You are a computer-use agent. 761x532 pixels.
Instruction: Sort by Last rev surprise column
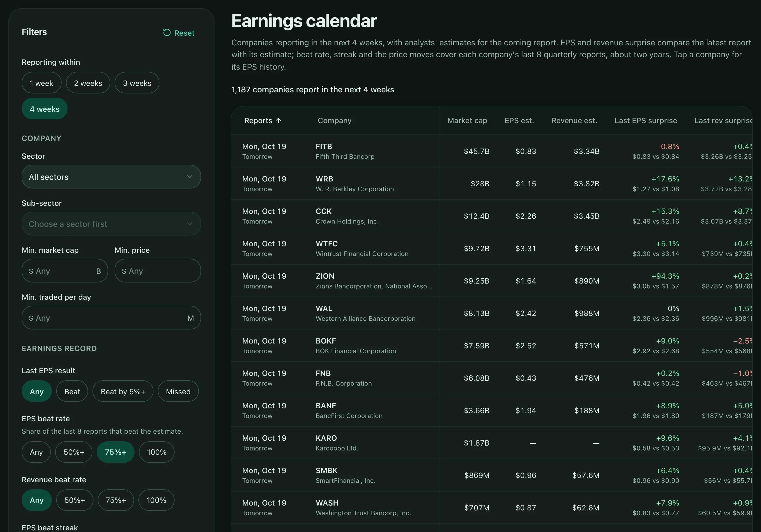point(723,121)
